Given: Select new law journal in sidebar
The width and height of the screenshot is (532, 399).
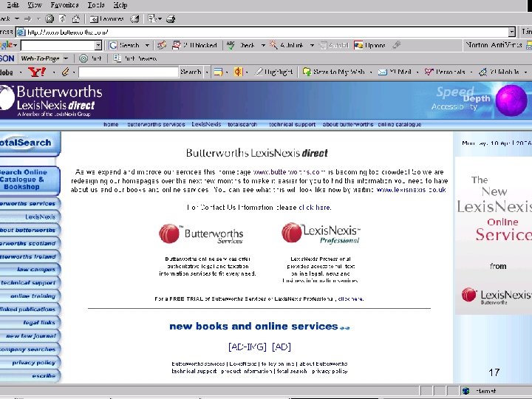Looking at the screenshot, I should click(x=30, y=336).
